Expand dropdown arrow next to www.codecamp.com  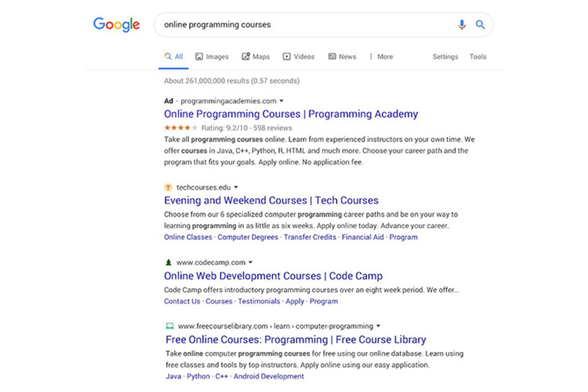coord(251,262)
